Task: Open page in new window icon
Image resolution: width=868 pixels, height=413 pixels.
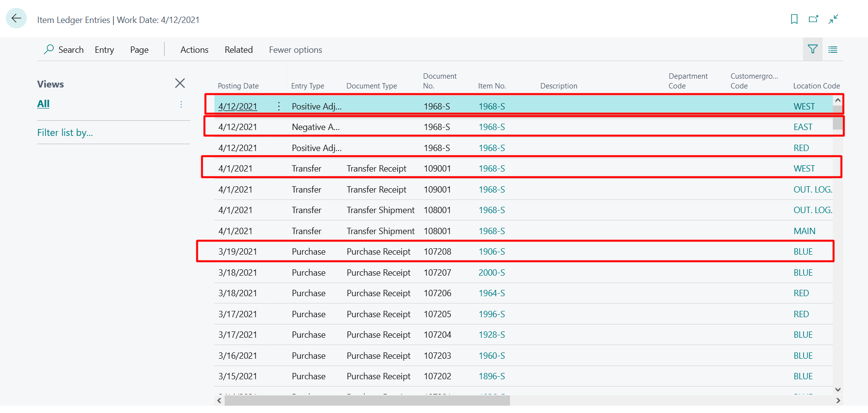Action: click(813, 19)
